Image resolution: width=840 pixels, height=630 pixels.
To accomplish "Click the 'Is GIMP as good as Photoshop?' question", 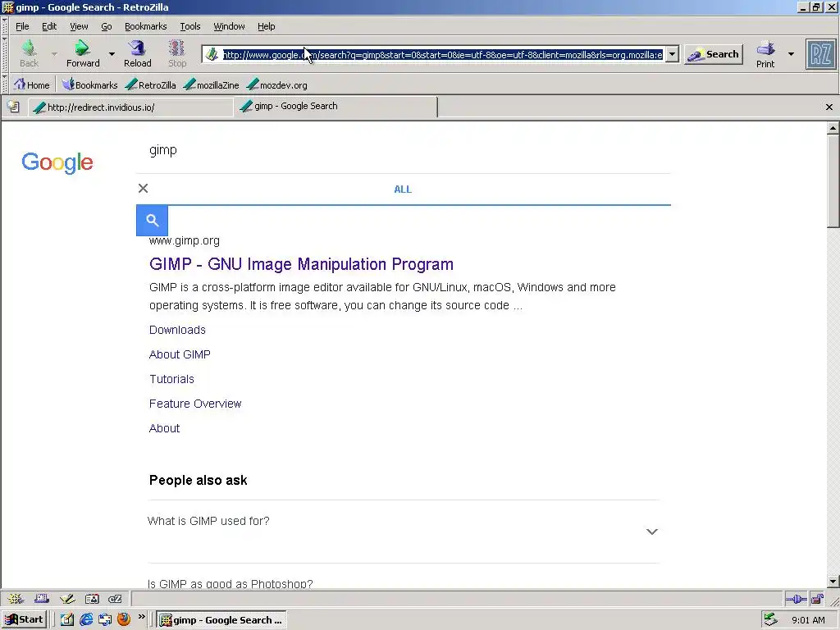I will tap(230, 583).
